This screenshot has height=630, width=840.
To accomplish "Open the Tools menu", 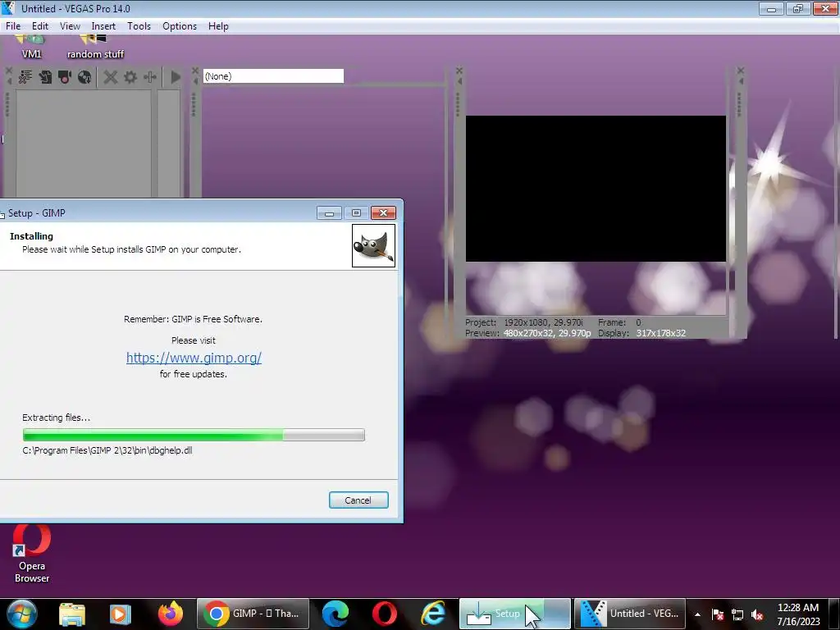I will tap(139, 25).
